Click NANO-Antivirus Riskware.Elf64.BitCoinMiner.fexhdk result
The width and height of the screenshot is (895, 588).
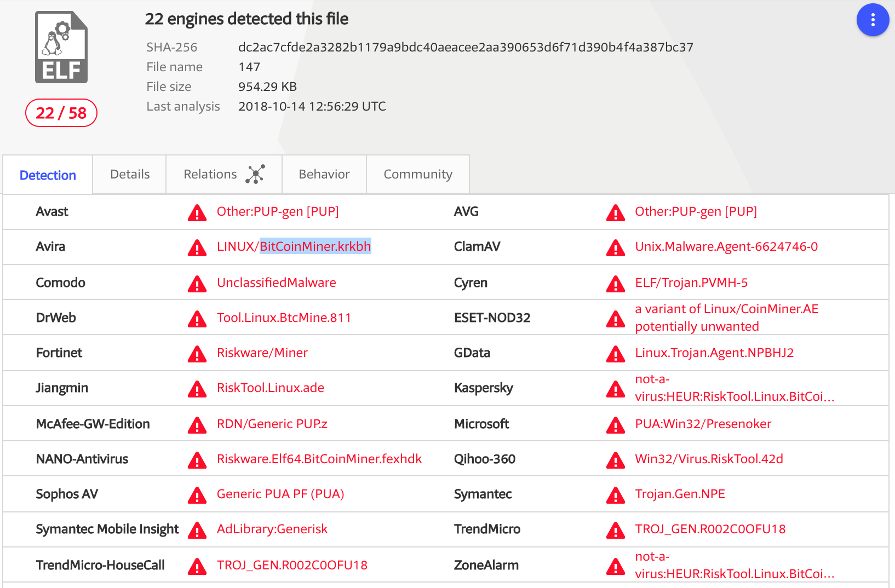pyautogui.click(x=319, y=459)
